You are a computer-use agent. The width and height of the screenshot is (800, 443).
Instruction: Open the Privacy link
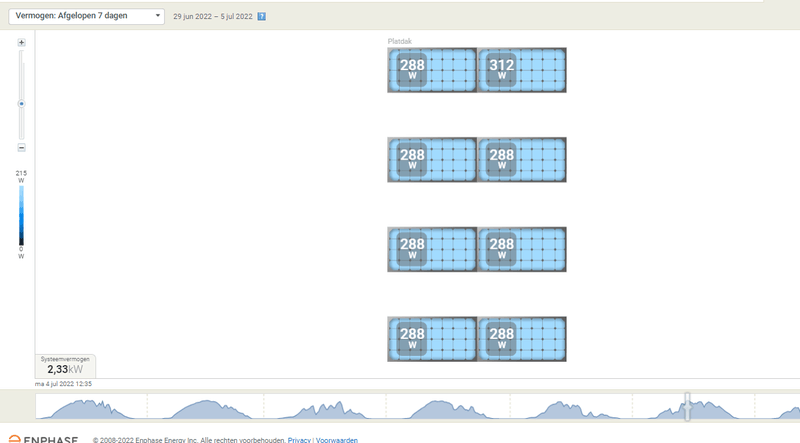[x=299, y=440]
